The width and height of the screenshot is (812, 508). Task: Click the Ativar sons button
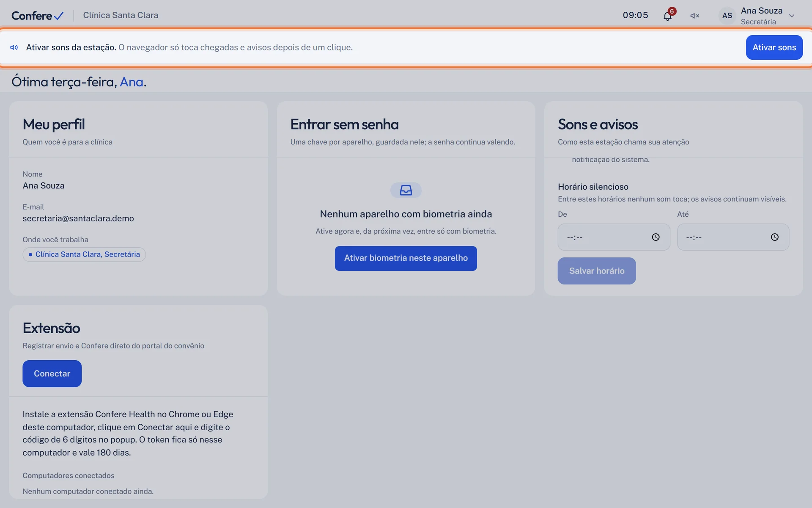point(774,47)
